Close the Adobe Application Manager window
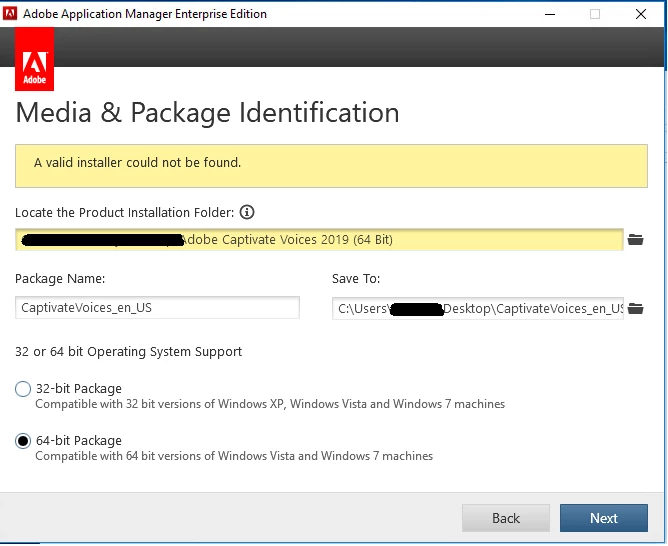 click(641, 14)
